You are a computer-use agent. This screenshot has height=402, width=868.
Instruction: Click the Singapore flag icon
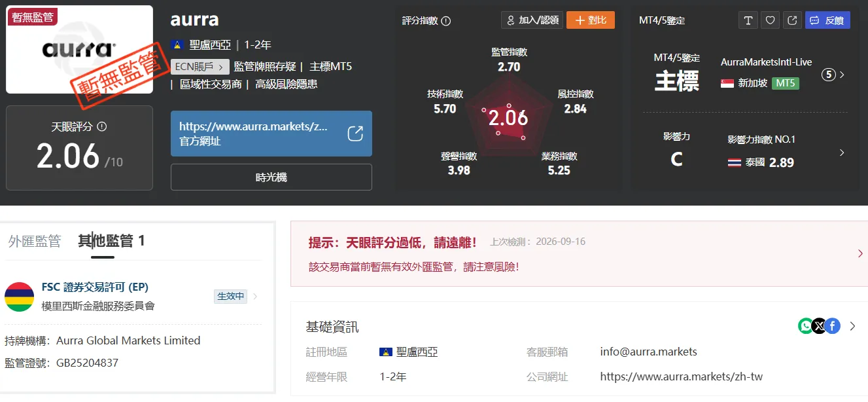(727, 83)
